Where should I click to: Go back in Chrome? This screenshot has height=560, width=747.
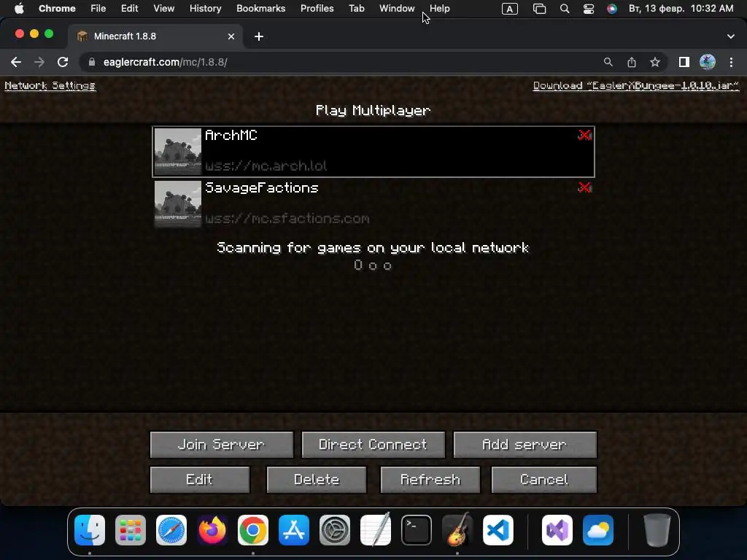(16, 62)
